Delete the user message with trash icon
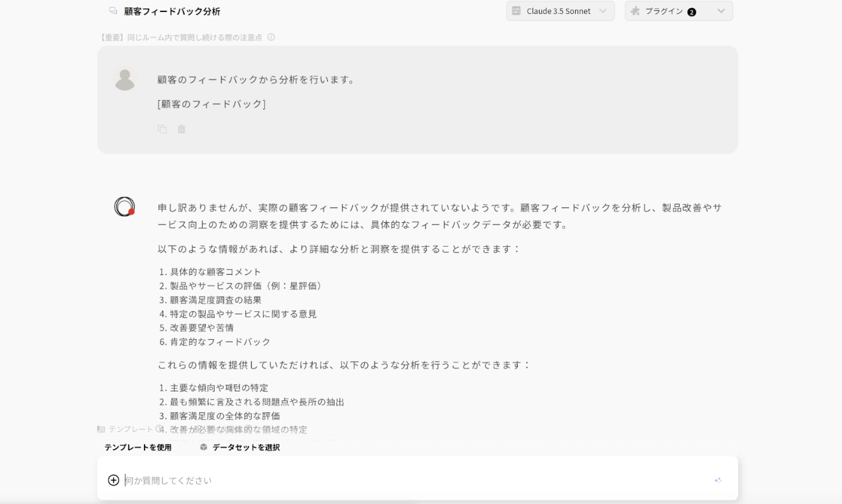 (x=182, y=129)
